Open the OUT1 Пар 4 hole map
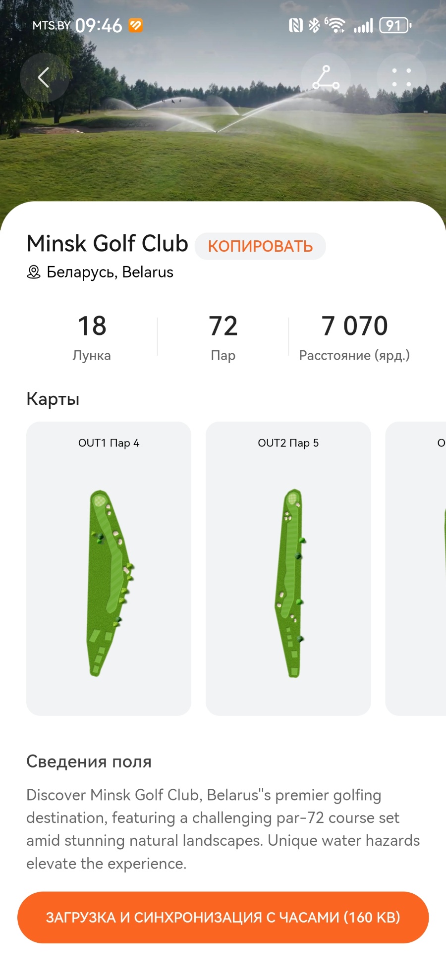Screen dimensions: 446x980 pyautogui.click(x=109, y=568)
